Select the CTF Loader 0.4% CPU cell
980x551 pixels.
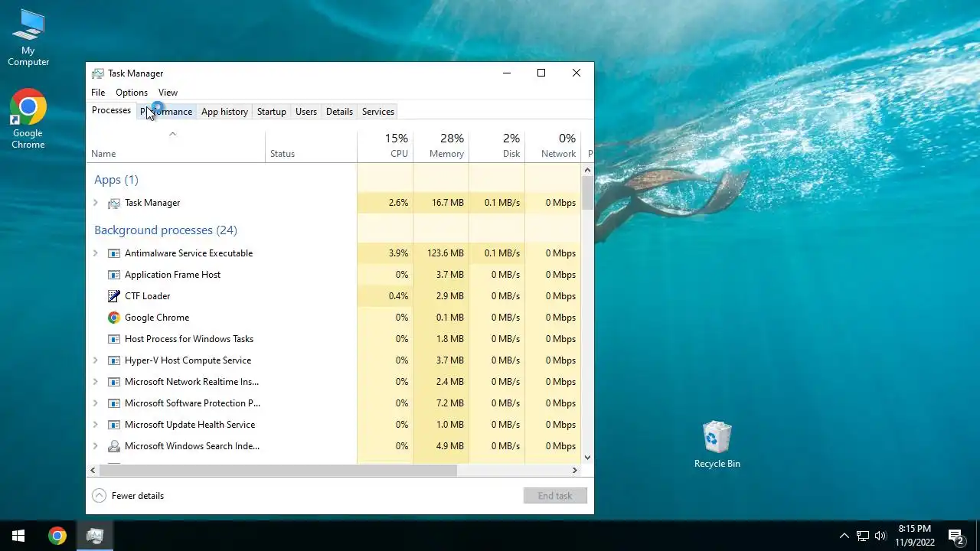point(385,296)
